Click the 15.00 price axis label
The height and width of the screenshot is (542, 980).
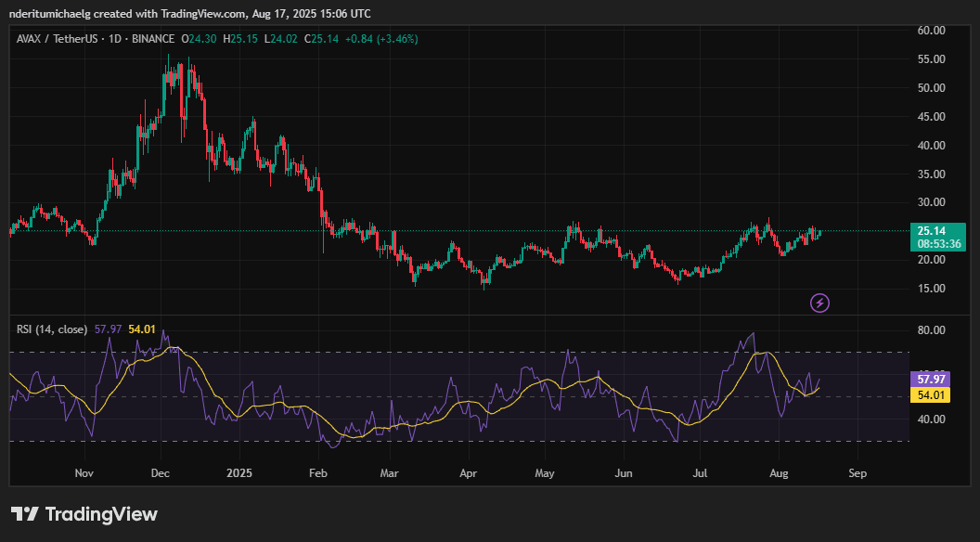[x=931, y=289]
